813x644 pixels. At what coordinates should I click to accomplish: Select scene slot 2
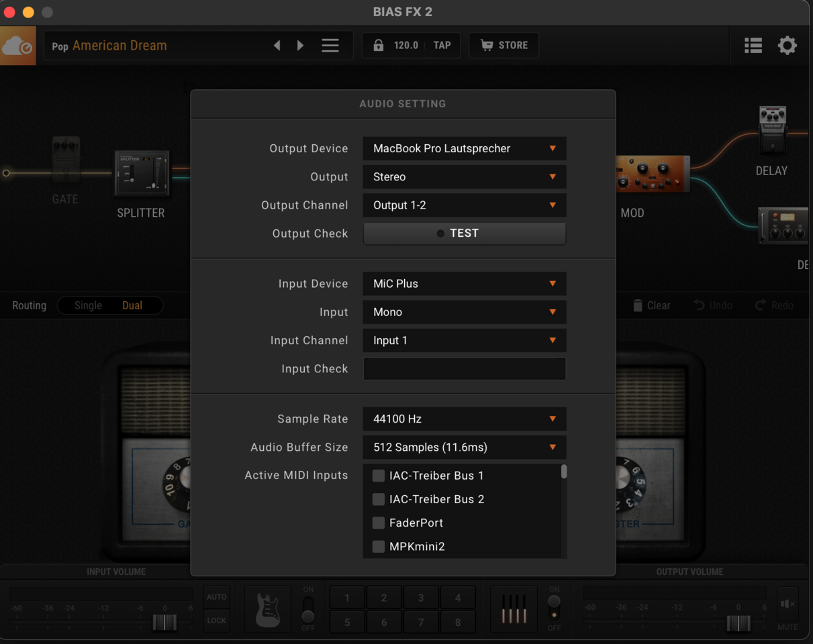384,597
